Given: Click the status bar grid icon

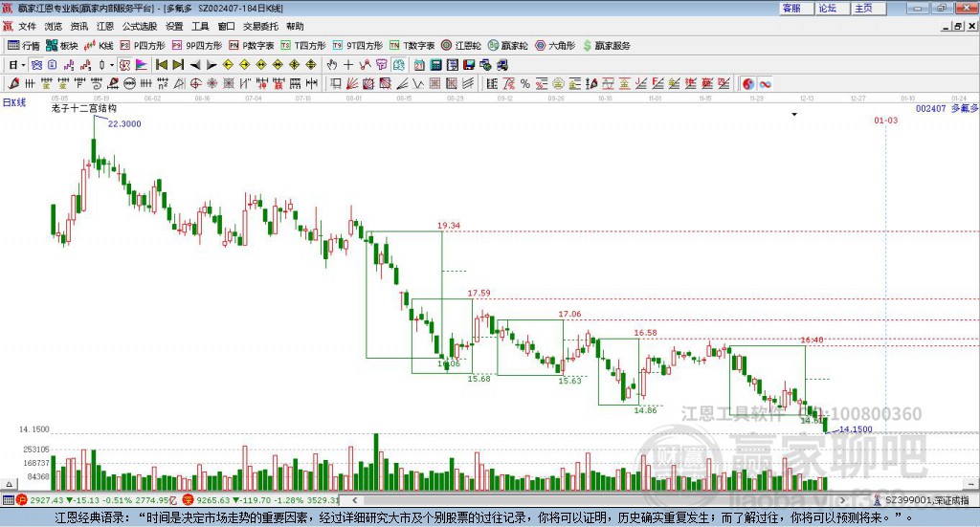Looking at the screenshot, I should [8, 500].
